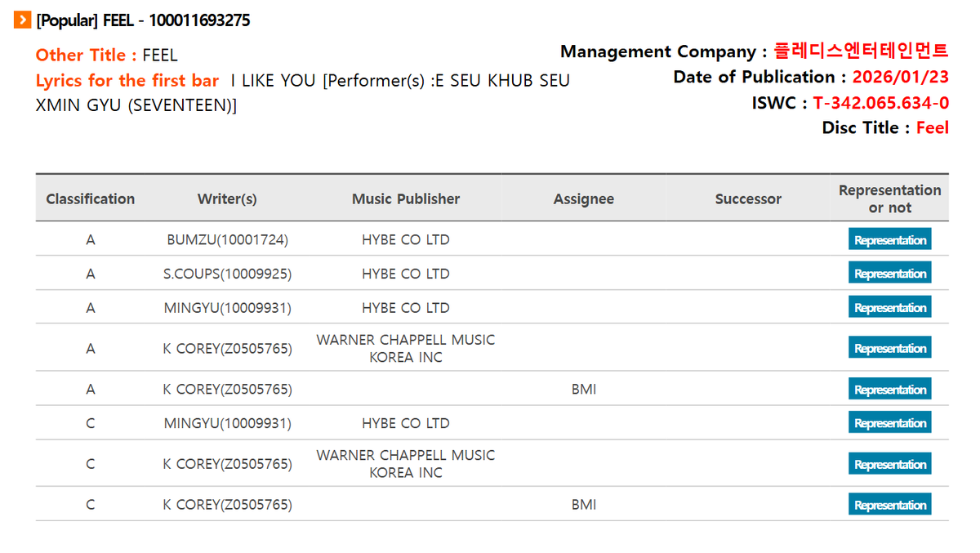Click Representation for classification C K COREY BMI row
Screen dimensions: 980x553
[x=890, y=505]
